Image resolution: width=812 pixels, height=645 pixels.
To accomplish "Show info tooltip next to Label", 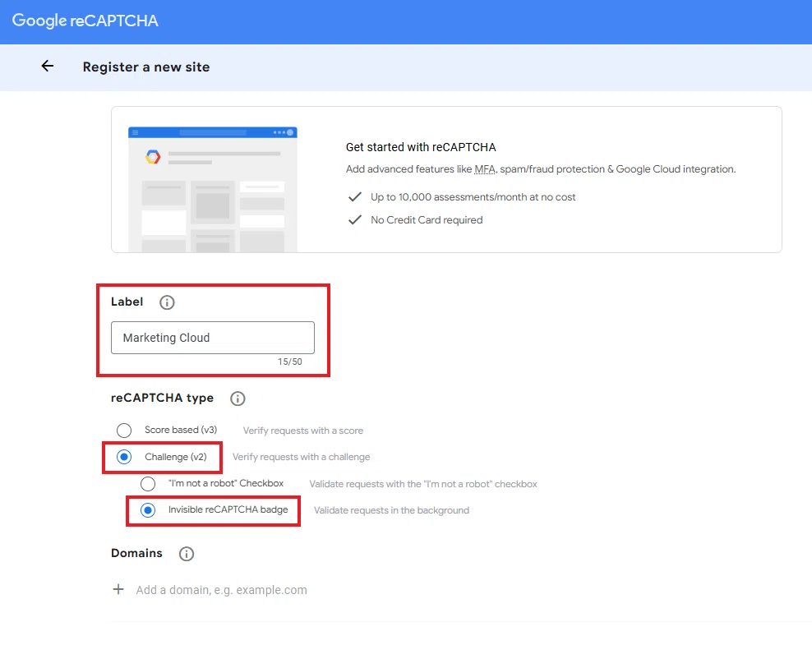I will coord(167,302).
